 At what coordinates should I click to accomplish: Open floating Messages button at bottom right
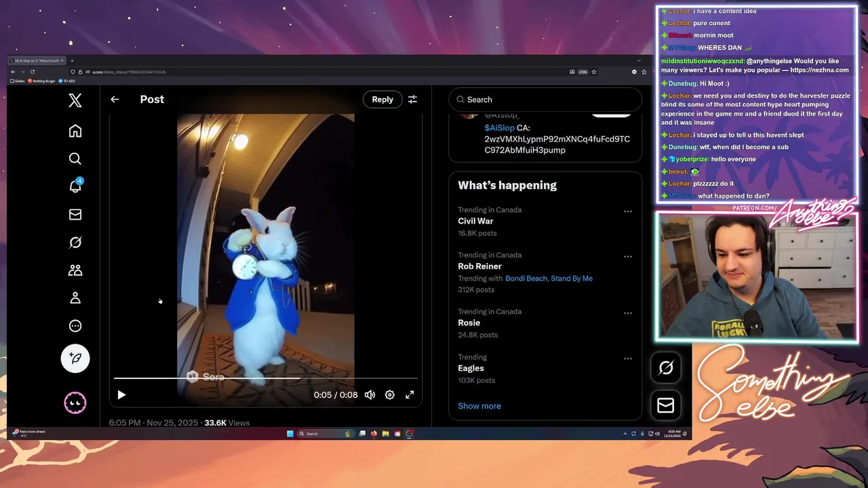point(666,405)
